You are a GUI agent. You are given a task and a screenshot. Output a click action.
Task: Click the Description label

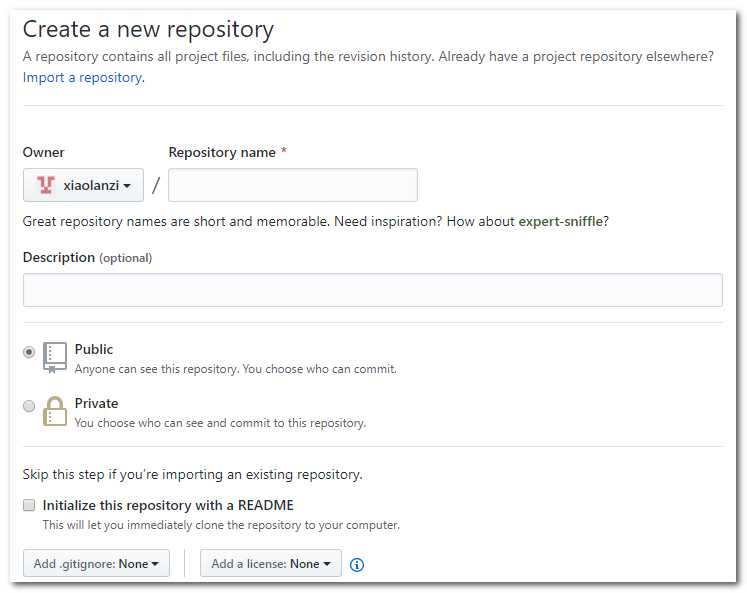tap(59, 257)
